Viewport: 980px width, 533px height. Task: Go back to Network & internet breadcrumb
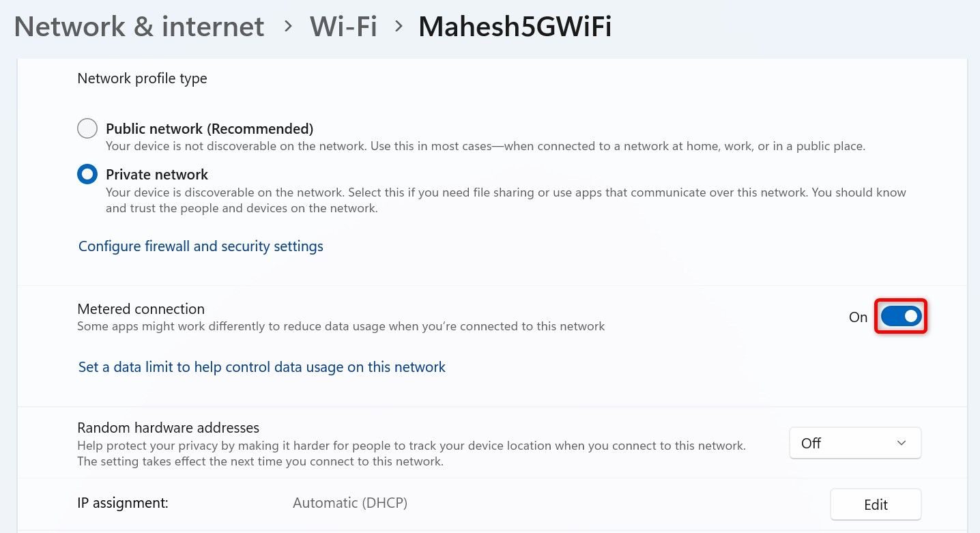[139, 27]
